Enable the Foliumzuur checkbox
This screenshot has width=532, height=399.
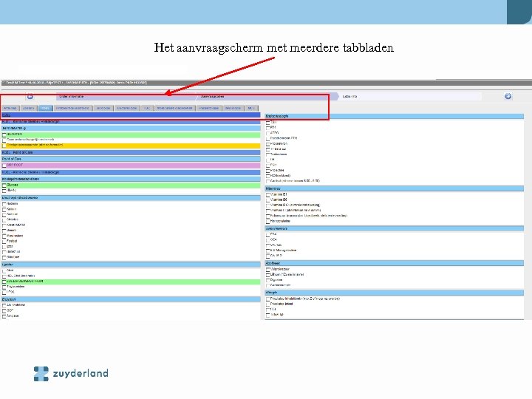point(267,216)
